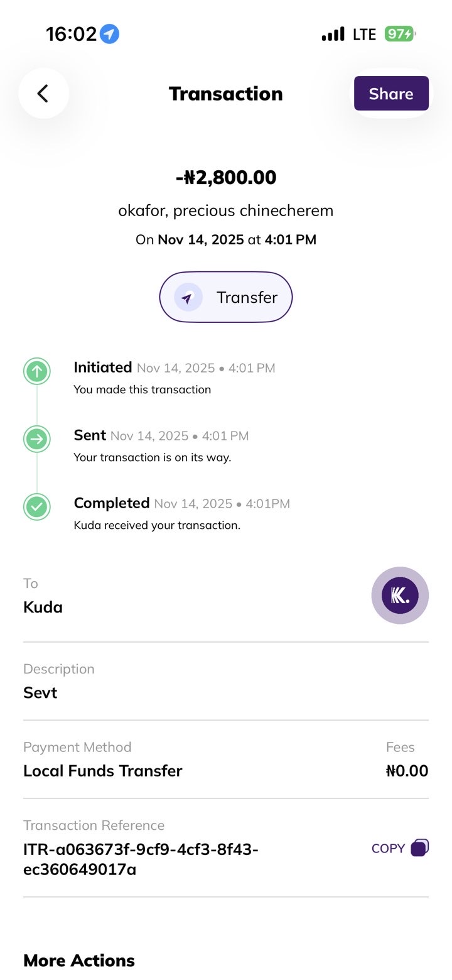The height and width of the screenshot is (980, 452).
Task: Tap the location arrow in status bar
Action: click(109, 34)
